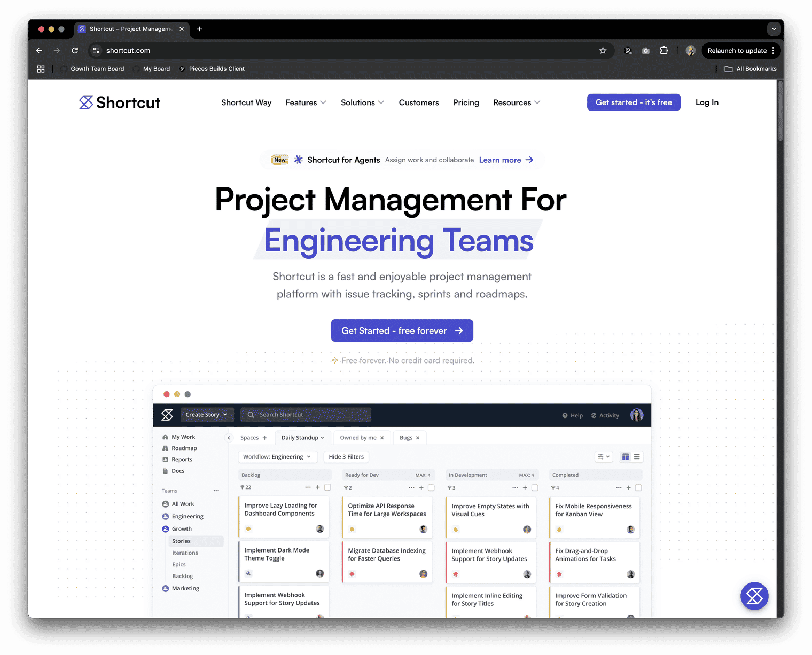Open the Completed column three-dot menu
This screenshot has width=812, height=655.
coord(619,487)
